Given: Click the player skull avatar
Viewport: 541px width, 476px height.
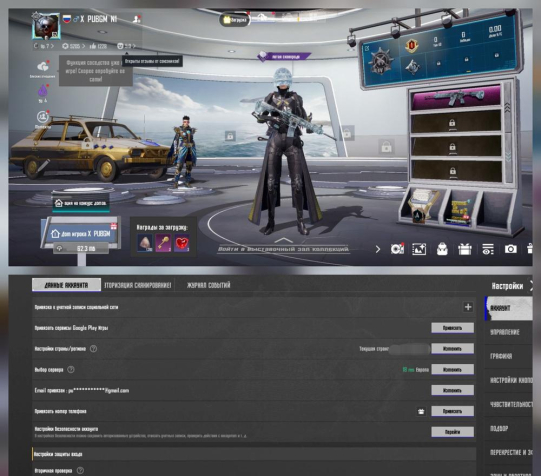Looking at the screenshot, I should 46,26.
